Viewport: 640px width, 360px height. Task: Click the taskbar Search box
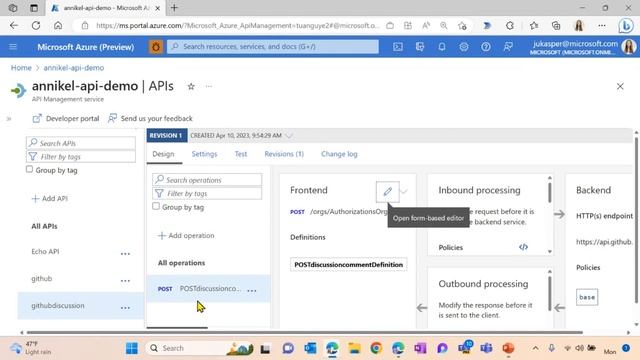[200, 348]
